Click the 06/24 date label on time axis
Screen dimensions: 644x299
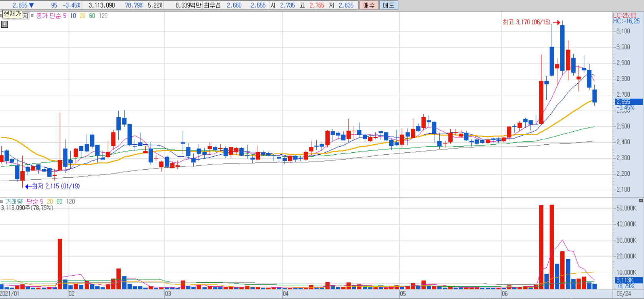pos(624,294)
